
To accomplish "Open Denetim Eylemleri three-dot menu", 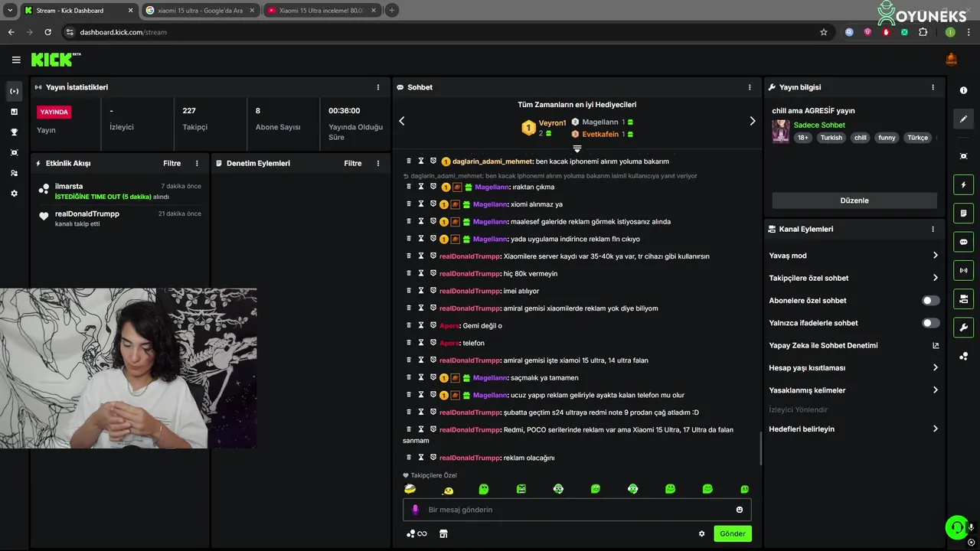I will (x=378, y=163).
